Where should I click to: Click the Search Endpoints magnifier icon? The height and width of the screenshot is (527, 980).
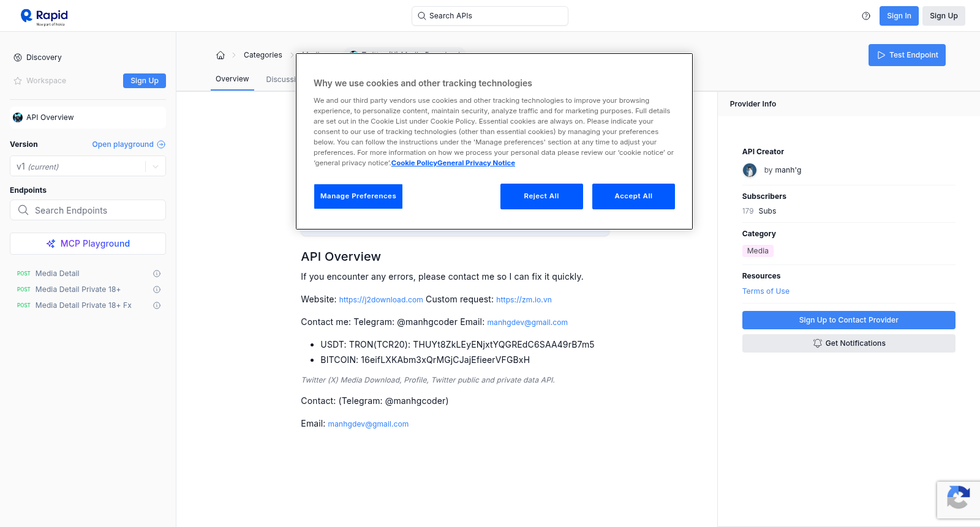click(x=23, y=210)
